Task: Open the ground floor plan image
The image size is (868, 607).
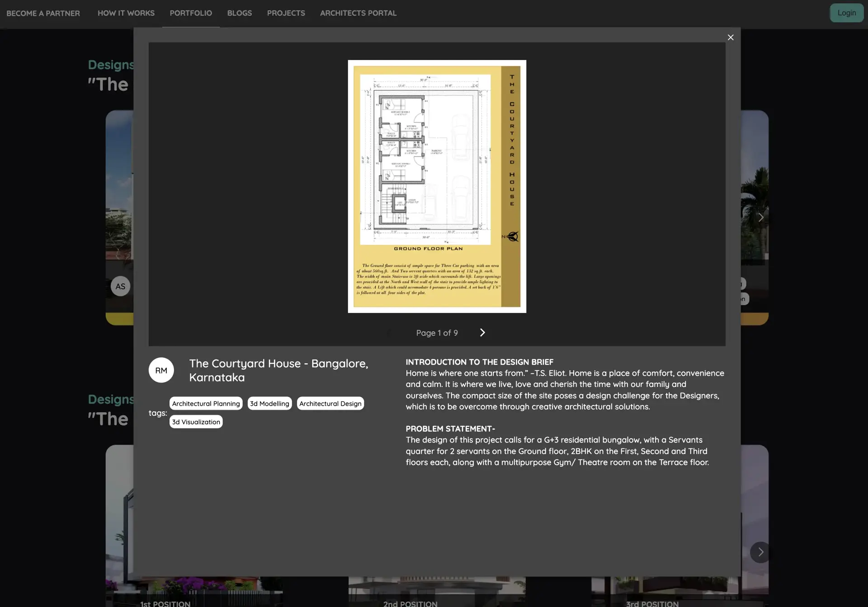Action: [436, 185]
